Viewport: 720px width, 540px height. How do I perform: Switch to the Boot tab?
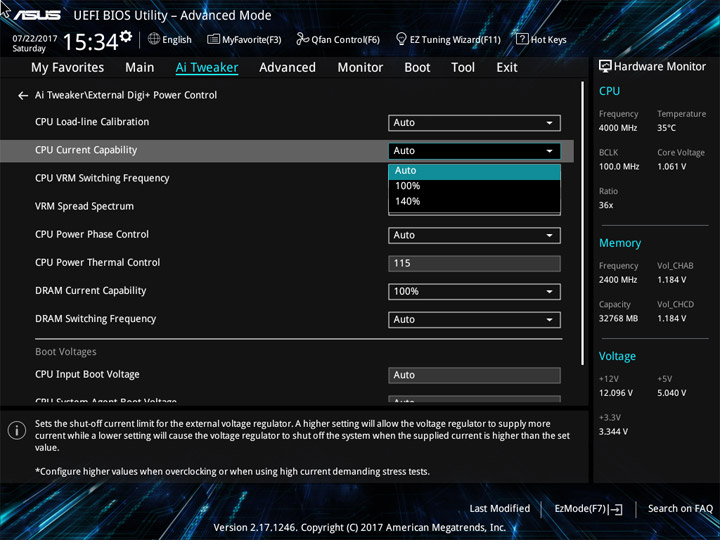(417, 68)
